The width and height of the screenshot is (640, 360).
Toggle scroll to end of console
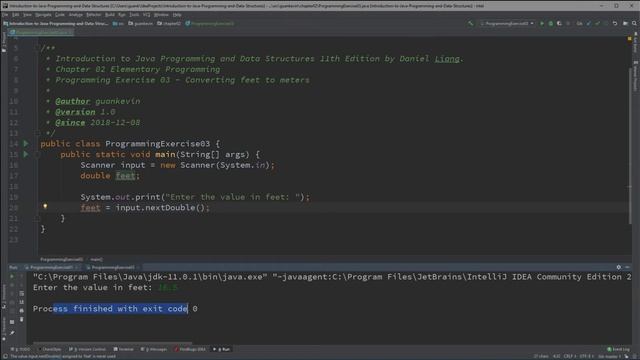pos(22,302)
